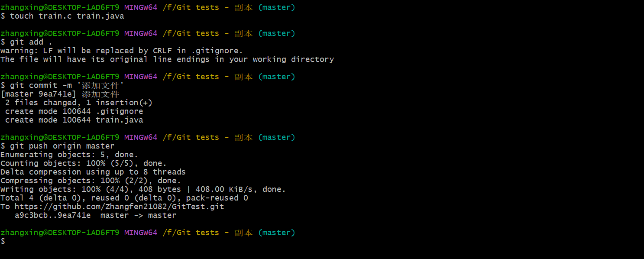This screenshot has height=259, width=644.
Task: Select the 'touch train.c train.java' command line
Action: pyautogui.click(x=62, y=16)
